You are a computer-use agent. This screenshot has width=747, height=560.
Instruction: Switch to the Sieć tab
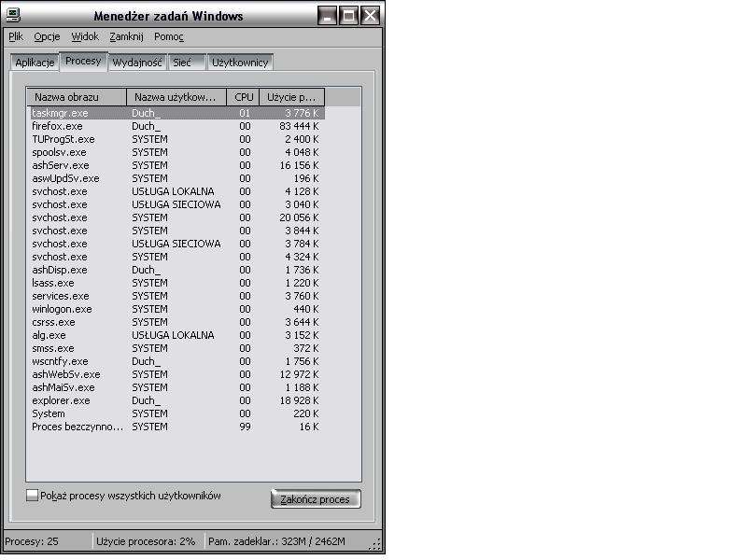pyautogui.click(x=180, y=62)
